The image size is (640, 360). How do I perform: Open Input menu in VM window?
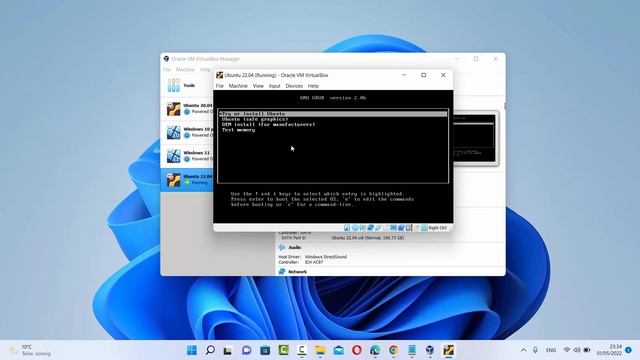(x=274, y=86)
